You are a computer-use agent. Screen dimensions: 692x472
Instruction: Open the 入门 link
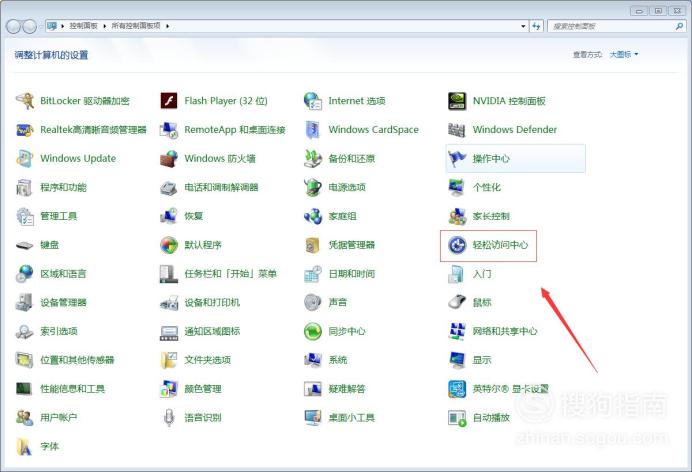click(481, 274)
